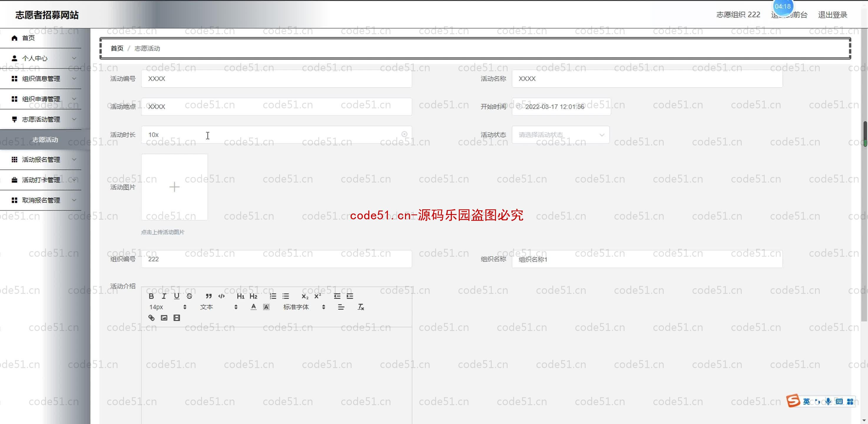This screenshot has height=424, width=868.
Task: Decrease indent in editor
Action: click(x=337, y=296)
